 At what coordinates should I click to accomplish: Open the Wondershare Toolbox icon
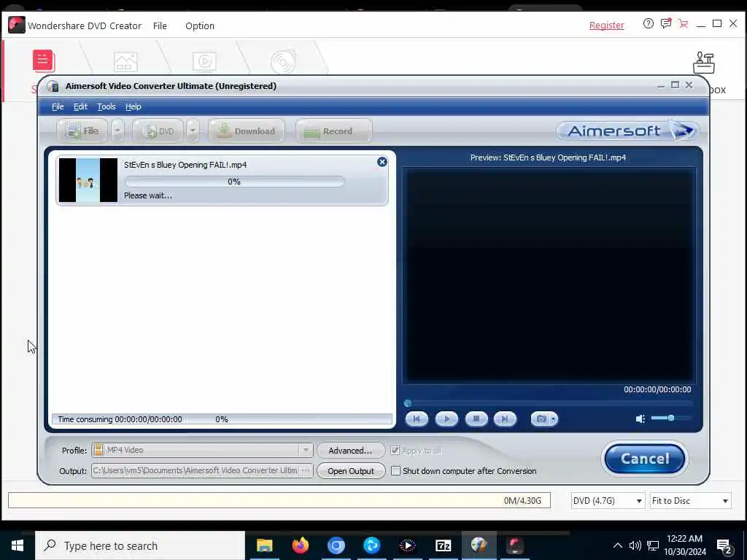click(704, 63)
